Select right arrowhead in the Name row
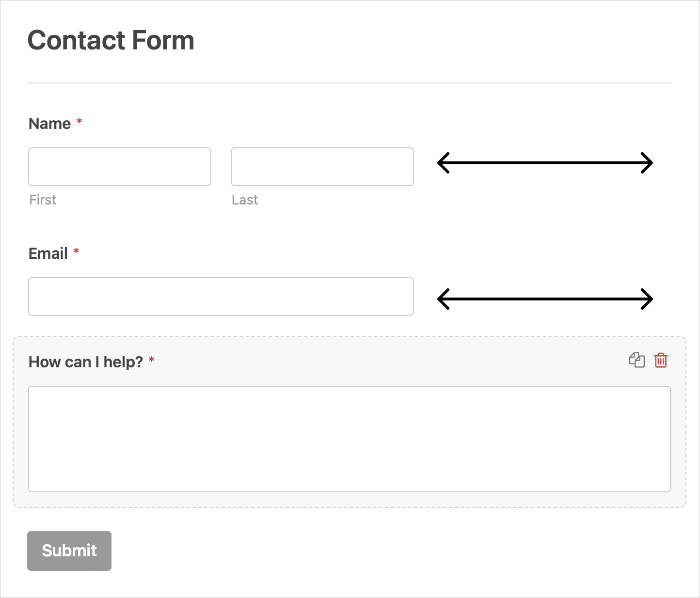 pos(647,163)
